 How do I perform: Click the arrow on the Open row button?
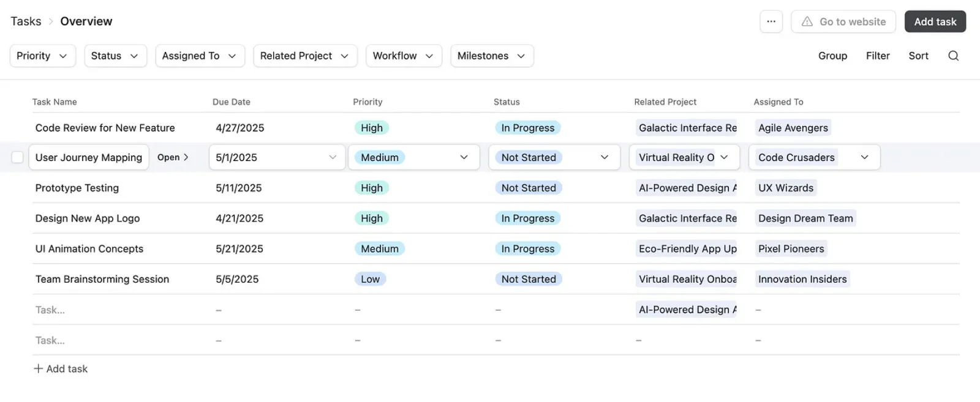(x=186, y=157)
